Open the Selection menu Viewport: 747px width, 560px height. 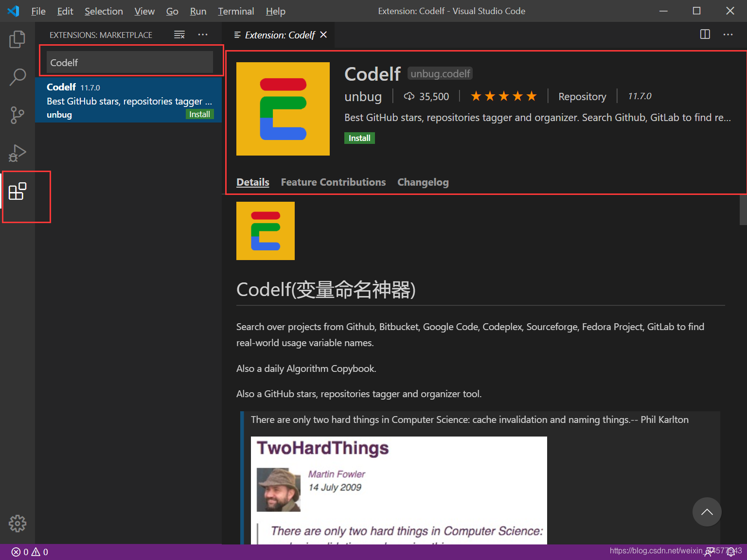104,11
